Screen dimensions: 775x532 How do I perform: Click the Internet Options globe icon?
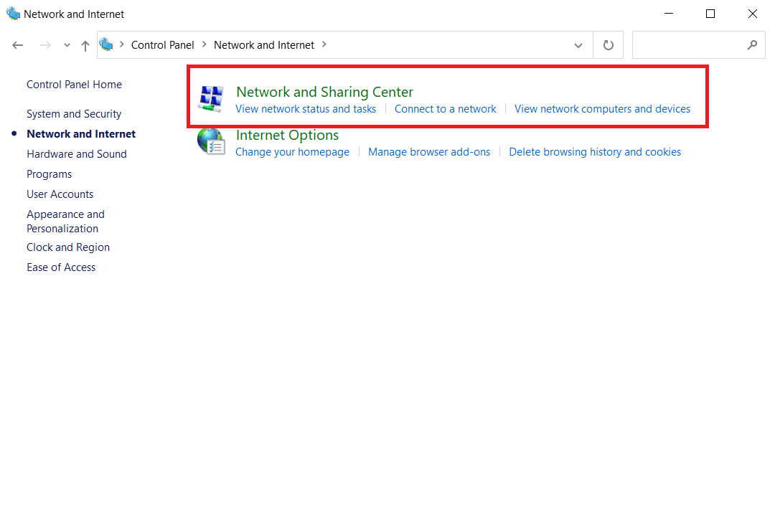click(211, 142)
